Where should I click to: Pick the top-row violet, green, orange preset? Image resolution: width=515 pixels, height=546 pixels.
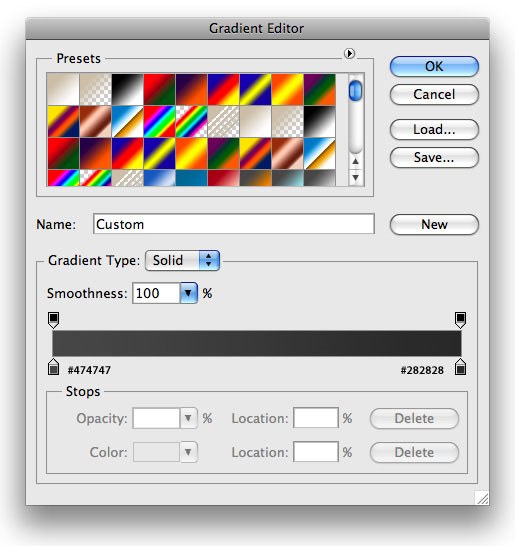pyautogui.click(x=320, y=89)
